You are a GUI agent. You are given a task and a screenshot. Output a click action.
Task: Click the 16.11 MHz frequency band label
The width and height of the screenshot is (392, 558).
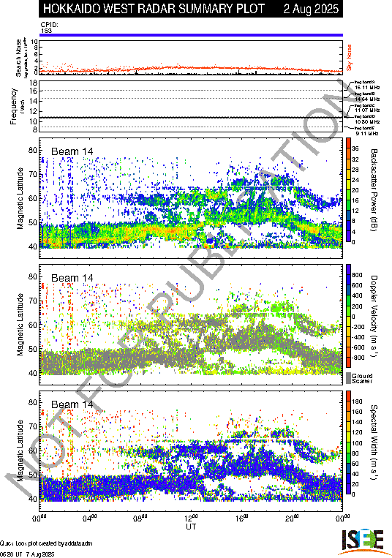coord(367,87)
